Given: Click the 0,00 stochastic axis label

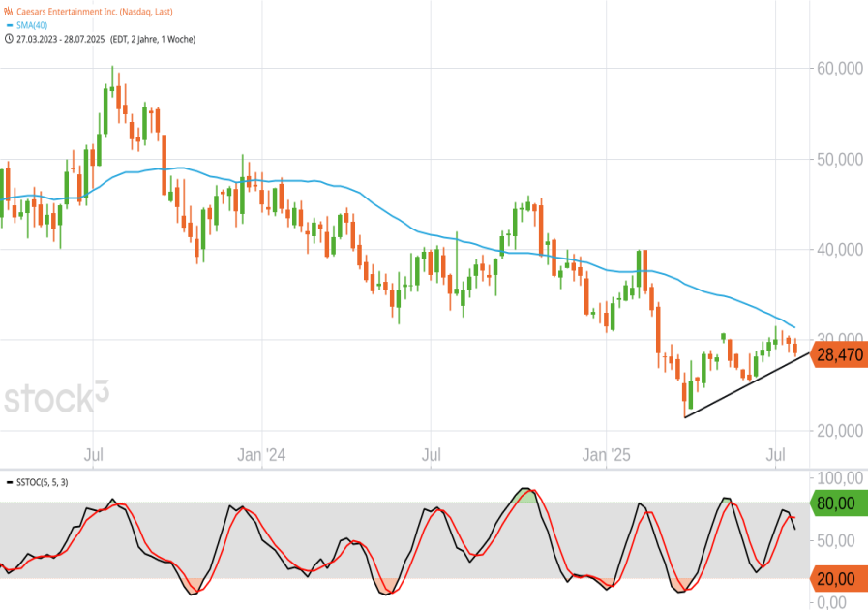Looking at the screenshot, I should [x=831, y=602].
